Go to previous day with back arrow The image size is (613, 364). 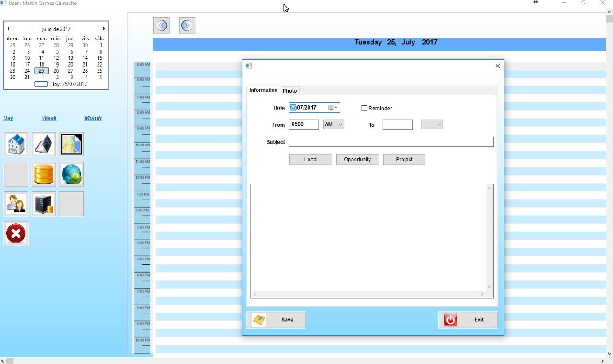(x=161, y=25)
